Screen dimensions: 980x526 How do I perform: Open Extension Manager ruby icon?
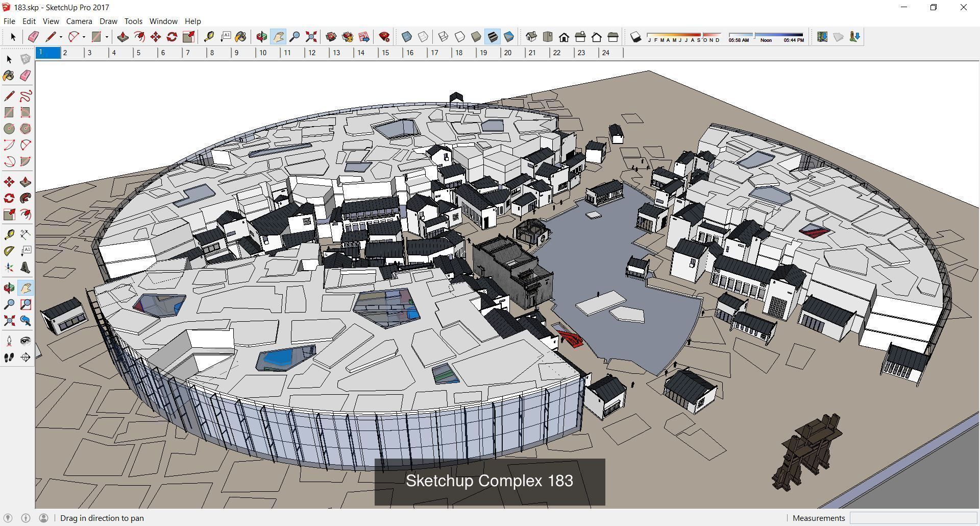click(384, 37)
